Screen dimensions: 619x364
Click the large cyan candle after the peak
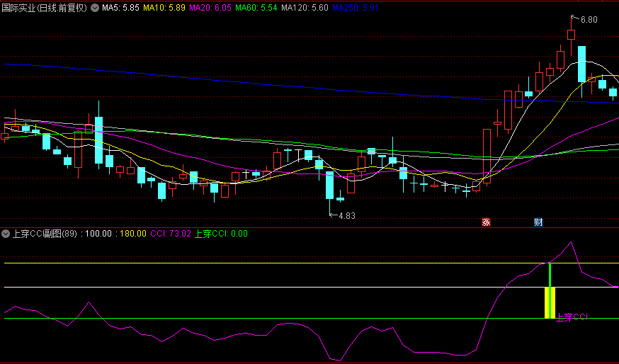pyautogui.click(x=582, y=64)
